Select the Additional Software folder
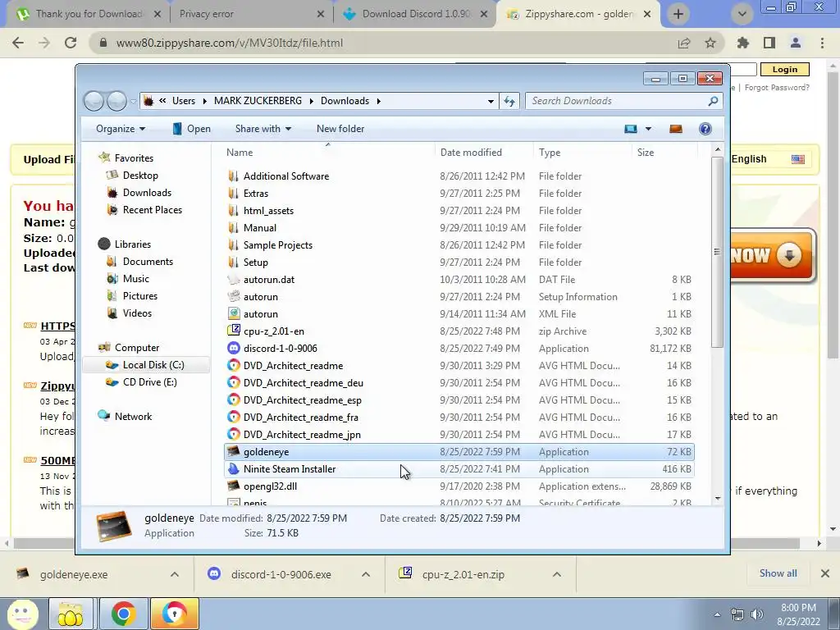Viewport: 840px width, 630px height. coord(286,176)
